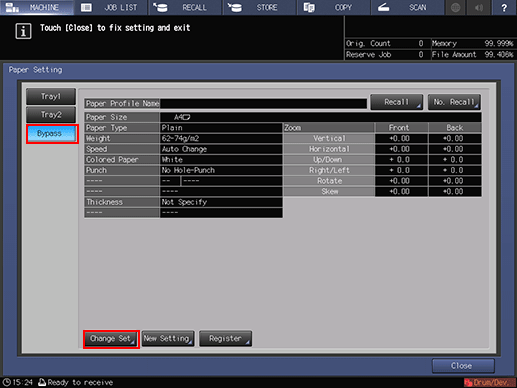The height and width of the screenshot is (388, 517).
Task: Open the RECALL tab
Action: point(185,7)
